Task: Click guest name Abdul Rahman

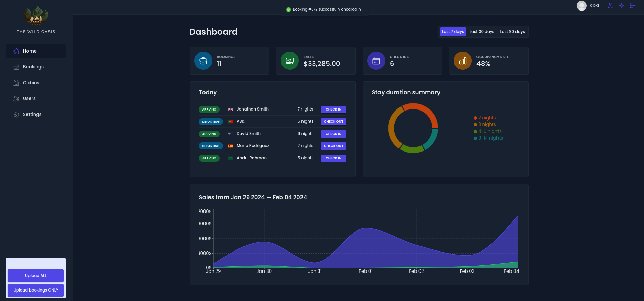Action: (252, 158)
